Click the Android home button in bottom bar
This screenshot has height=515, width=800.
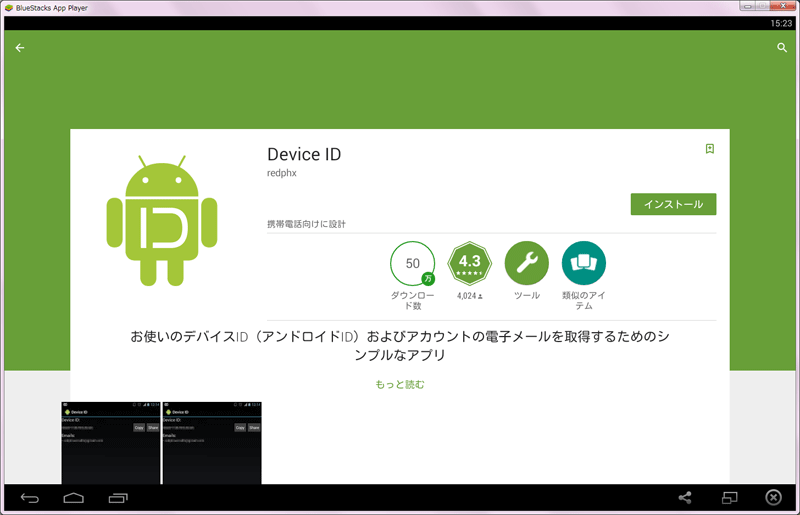(73, 498)
